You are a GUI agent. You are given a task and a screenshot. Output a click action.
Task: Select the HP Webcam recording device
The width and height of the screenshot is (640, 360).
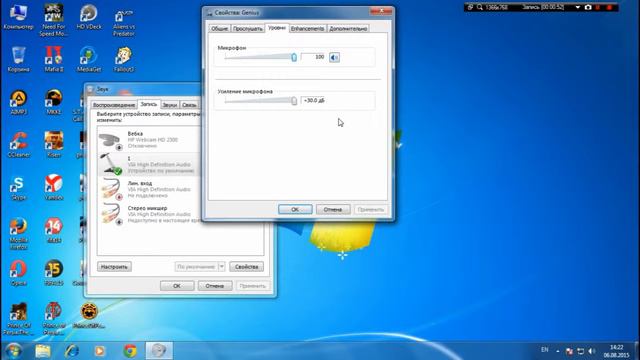pyautogui.click(x=149, y=139)
